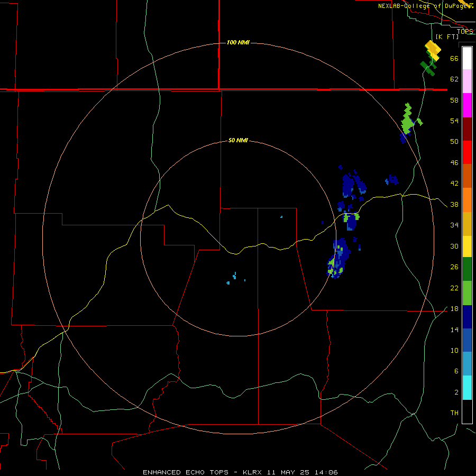Click the white 66+ legend color band
This screenshot has height=476, width=476.
(x=467, y=58)
